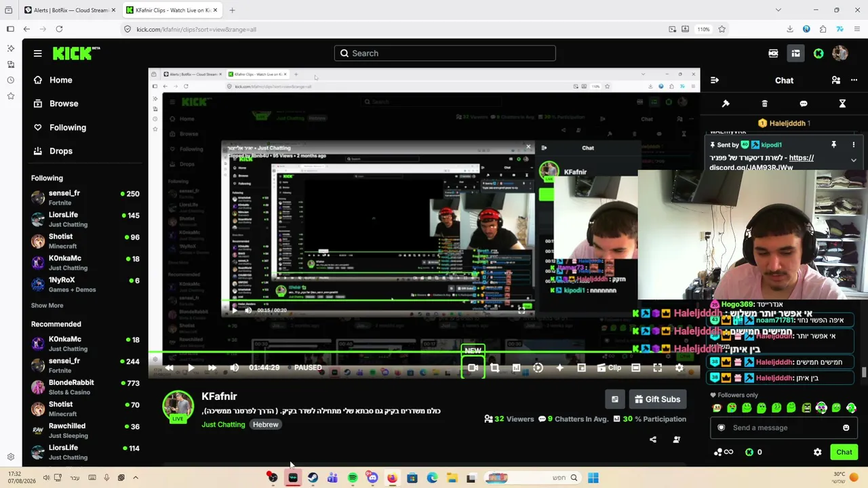Screen dimensions: 868x488
Task: Click the chat speech bubble icon
Action: coord(804,104)
